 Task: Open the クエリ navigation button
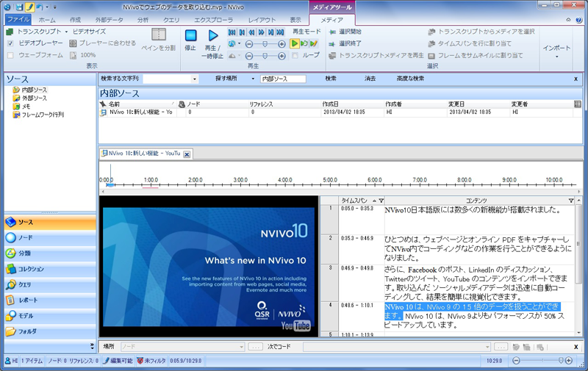[x=50, y=285]
